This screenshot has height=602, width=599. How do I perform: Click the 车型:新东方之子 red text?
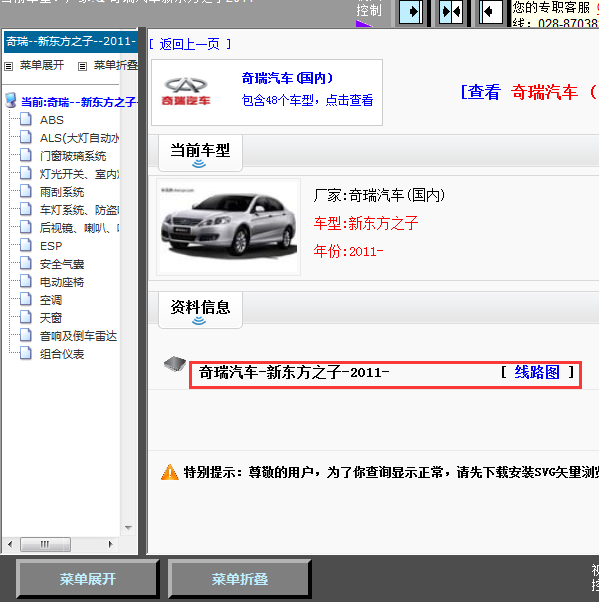[x=366, y=223]
